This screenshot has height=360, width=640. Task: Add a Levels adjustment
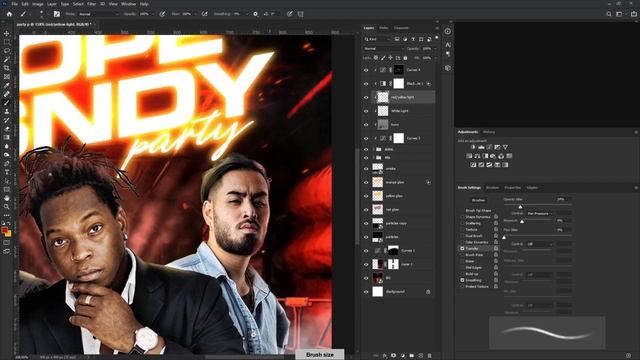481,147
